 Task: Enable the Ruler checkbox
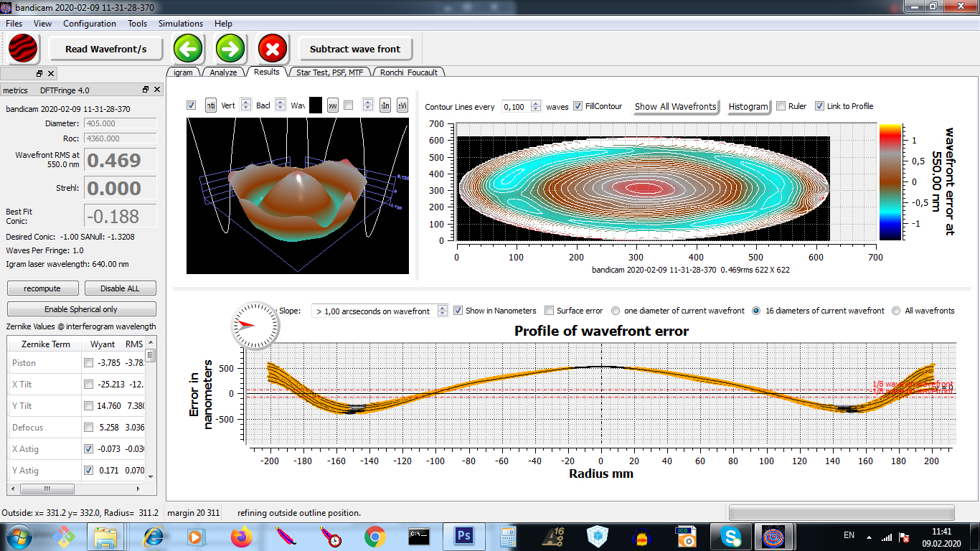781,106
